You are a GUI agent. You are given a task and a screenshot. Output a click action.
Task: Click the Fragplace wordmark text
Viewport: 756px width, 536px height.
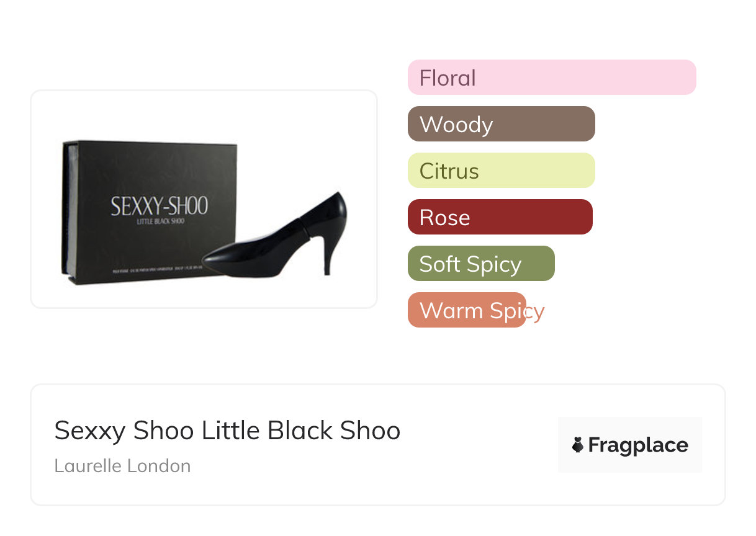click(x=638, y=445)
